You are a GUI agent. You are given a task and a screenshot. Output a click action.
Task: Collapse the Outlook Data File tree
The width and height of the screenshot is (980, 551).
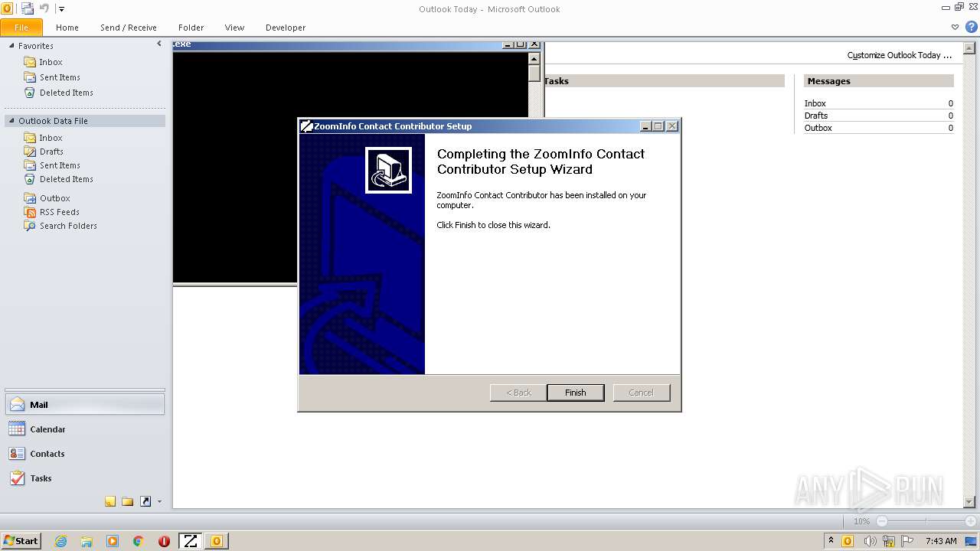[x=11, y=121]
